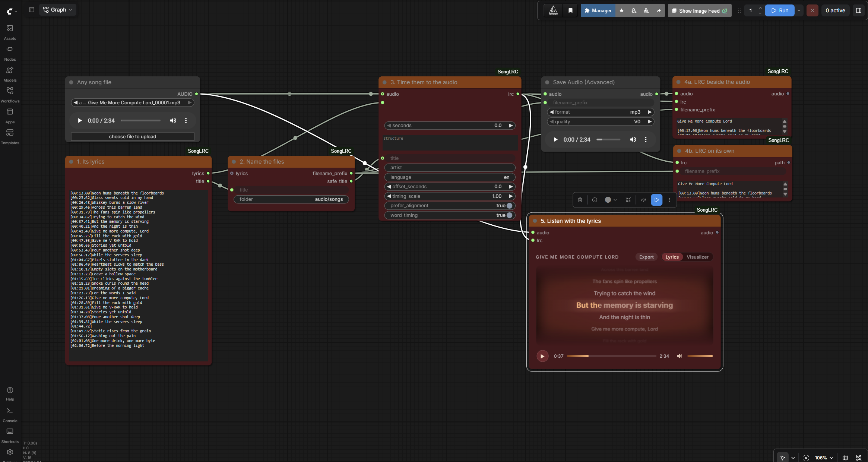
Task: Open the format mp3 combo selector
Action: pyautogui.click(x=601, y=112)
